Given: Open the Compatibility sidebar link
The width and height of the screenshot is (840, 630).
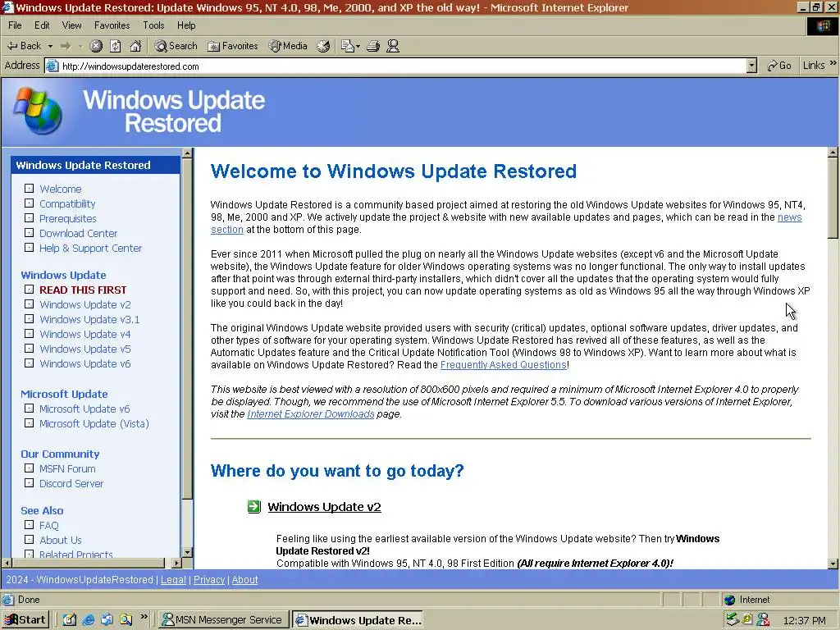Looking at the screenshot, I should coord(67,203).
